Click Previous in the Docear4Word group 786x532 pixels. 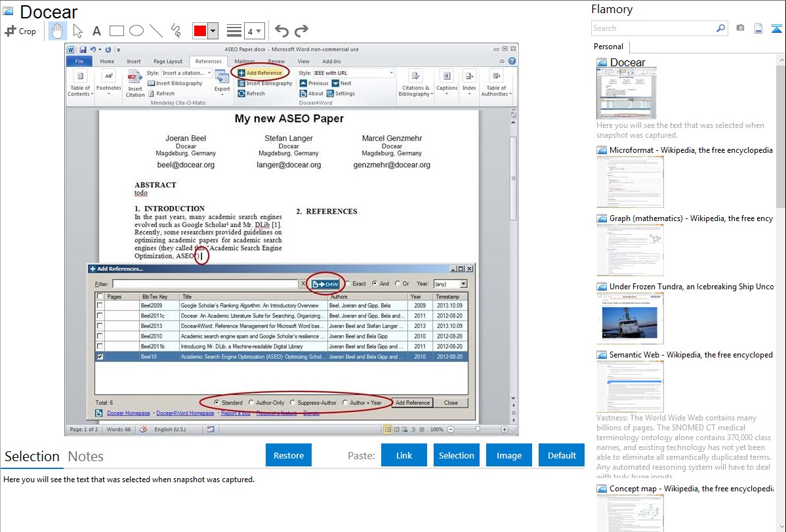(314, 83)
